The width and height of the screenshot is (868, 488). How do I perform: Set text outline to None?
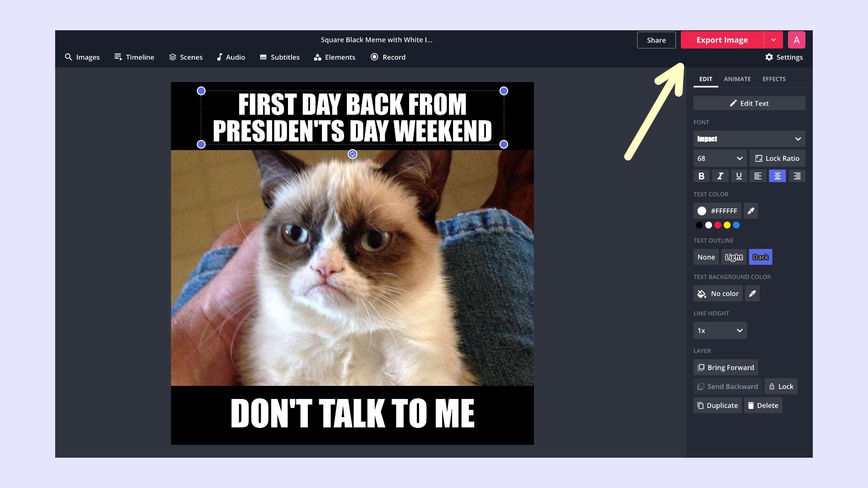click(706, 257)
